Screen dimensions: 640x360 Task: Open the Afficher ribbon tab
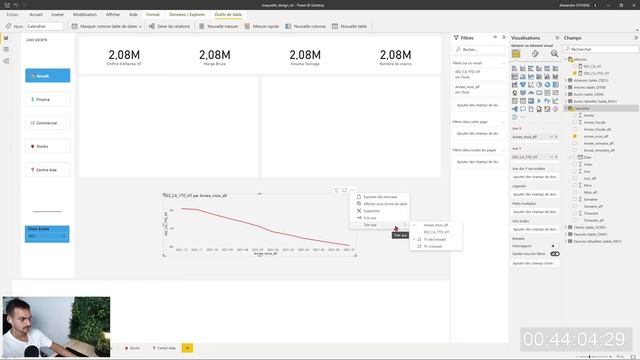pos(113,14)
